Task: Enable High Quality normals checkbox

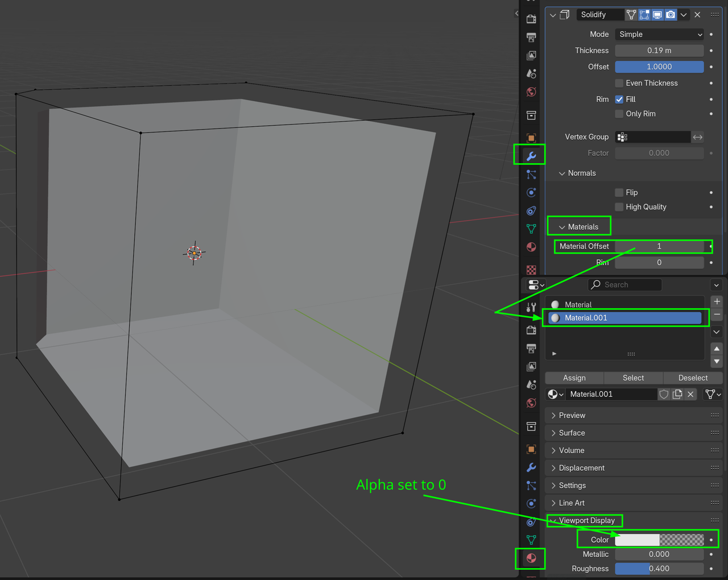Action: click(619, 207)
